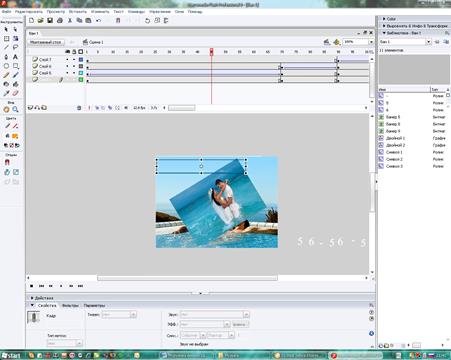
Task: Select Символ 2 in the library
Action: [394, 159]
